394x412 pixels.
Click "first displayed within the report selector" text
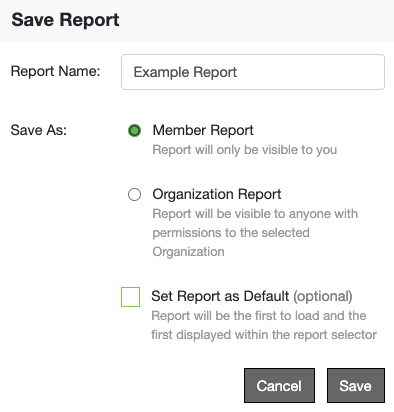coord(264,334)
